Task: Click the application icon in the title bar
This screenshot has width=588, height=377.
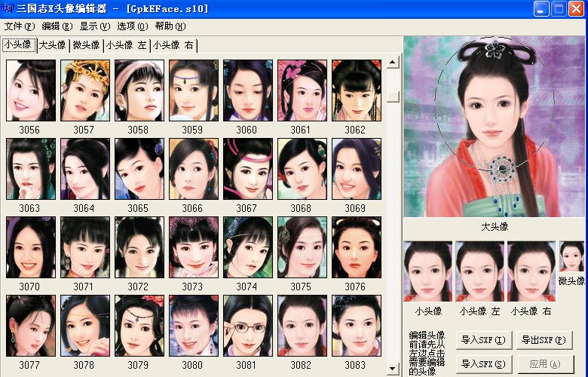Action: 9,8
